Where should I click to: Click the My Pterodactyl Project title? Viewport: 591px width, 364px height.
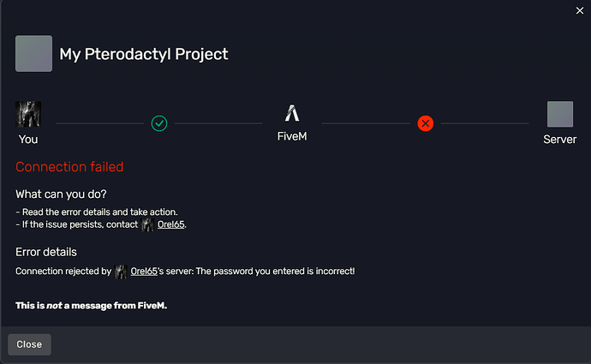[144, 54]
